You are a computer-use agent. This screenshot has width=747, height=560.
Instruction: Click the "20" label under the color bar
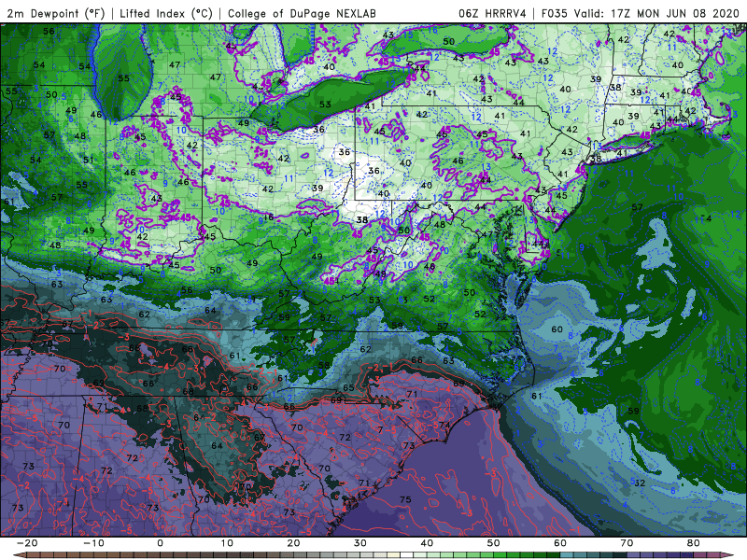pyautogui.click(x=293, y=543)
